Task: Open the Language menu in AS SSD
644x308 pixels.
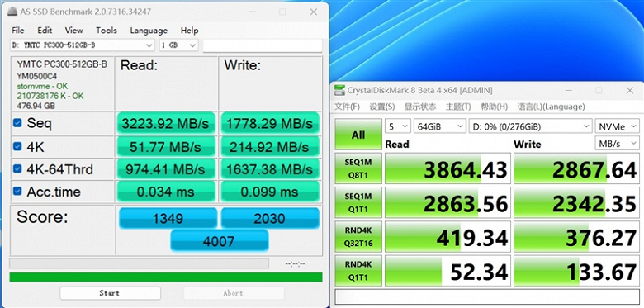Action: coord(149,31)
